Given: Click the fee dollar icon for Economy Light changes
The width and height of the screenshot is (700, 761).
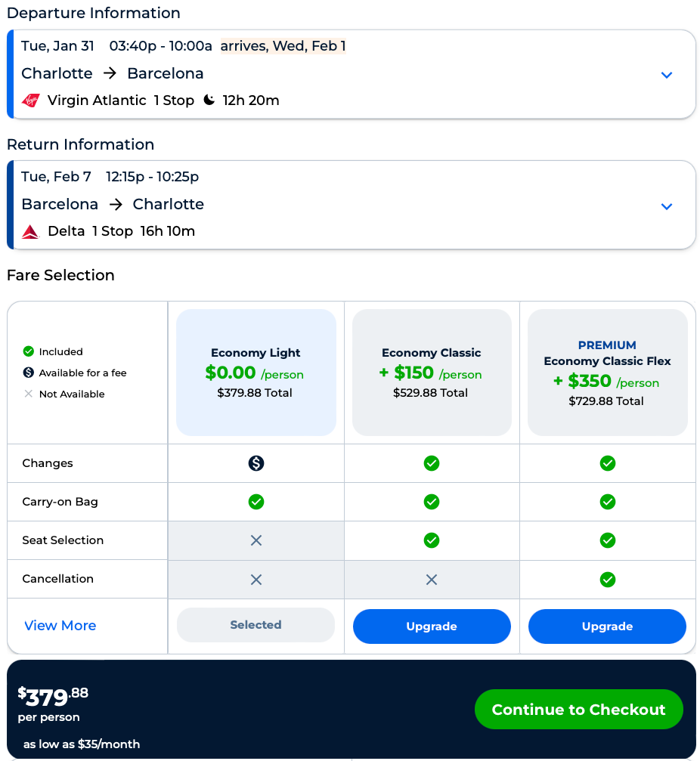Looking at the screenshot, I should (256, 463).
